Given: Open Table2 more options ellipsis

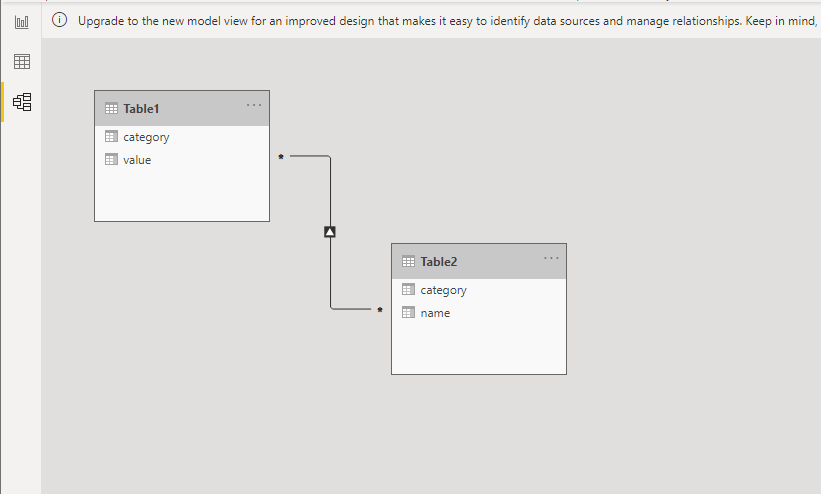Looking at the screenshot, I should (x=551, y=258).
